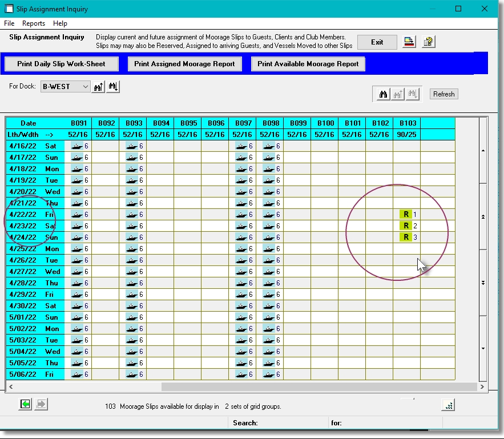Open help via the question-mark document icon
504x439 pixels.
pyautogui.click(x=428, y=41)
